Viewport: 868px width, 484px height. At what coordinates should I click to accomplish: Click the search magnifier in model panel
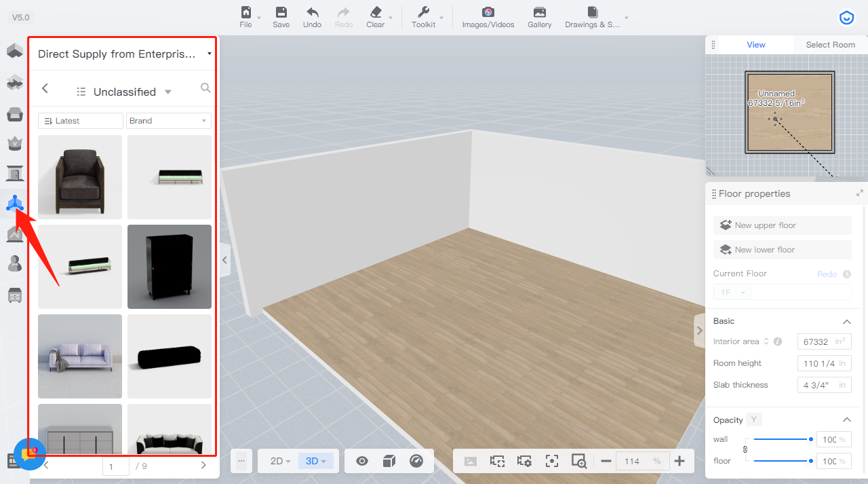click(205, 88)
